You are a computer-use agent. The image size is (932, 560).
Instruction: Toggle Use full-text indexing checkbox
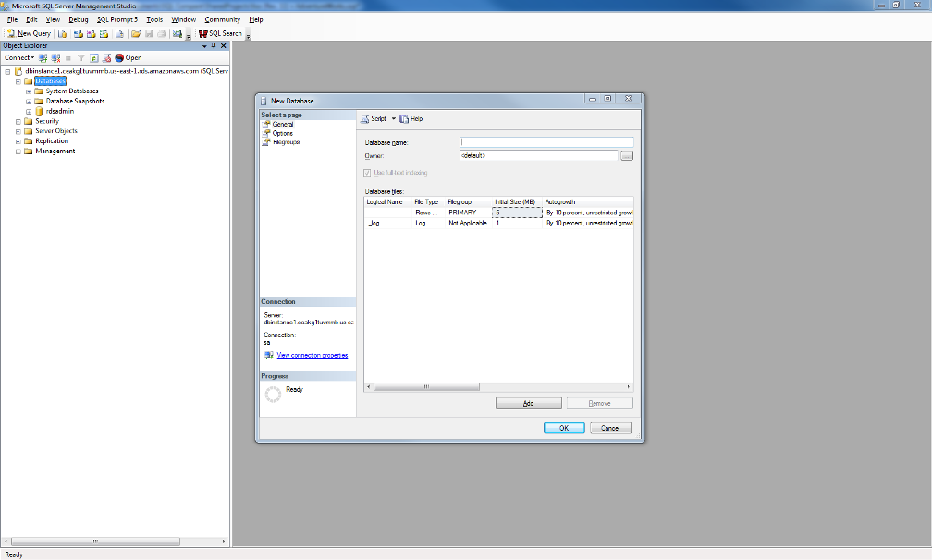coord(367,173)
